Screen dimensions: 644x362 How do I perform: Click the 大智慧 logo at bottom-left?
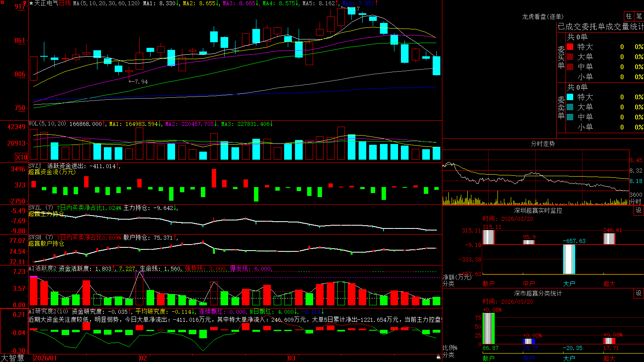point(12,358)
